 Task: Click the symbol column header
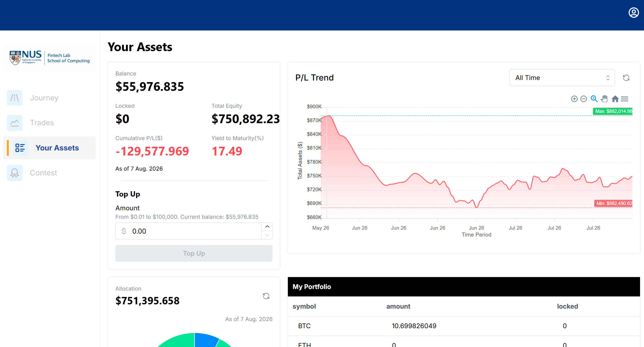click(x=304, y=306)
